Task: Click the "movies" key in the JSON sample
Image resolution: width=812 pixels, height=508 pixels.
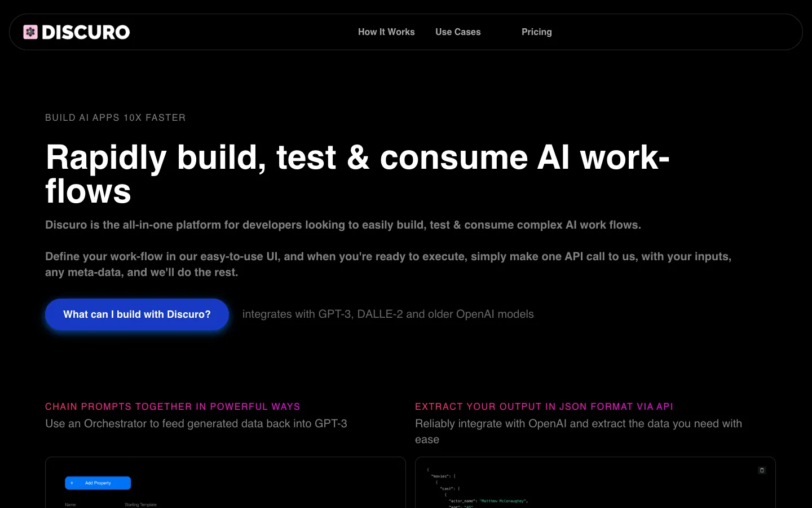Action: [x=443, y=476]
